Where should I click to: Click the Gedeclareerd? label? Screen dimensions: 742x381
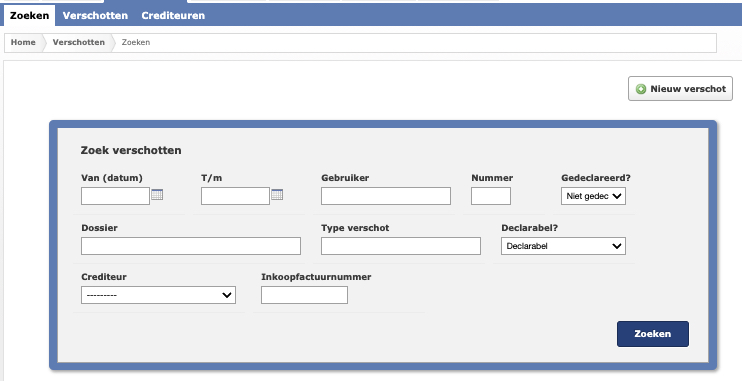pyautogui.click(x=596, y=178)
